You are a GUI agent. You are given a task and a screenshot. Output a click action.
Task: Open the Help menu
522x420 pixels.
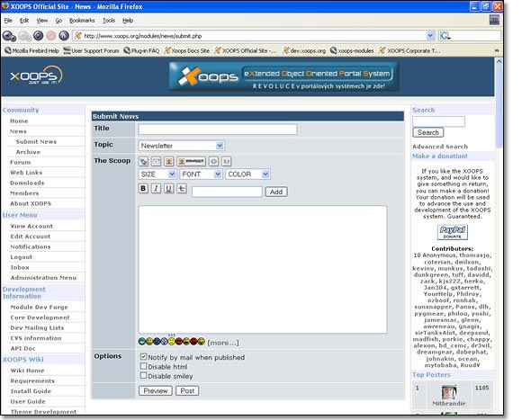[128, 21]
